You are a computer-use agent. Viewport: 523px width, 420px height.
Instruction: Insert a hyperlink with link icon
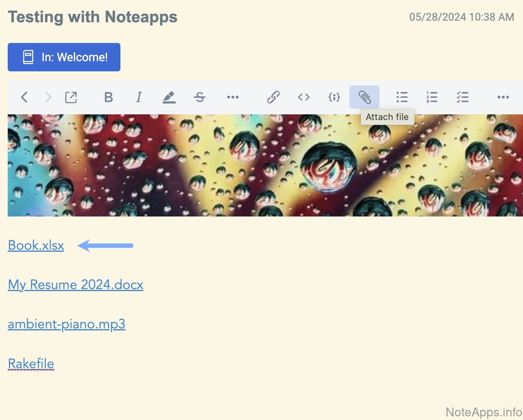click(x=273, y=97)
